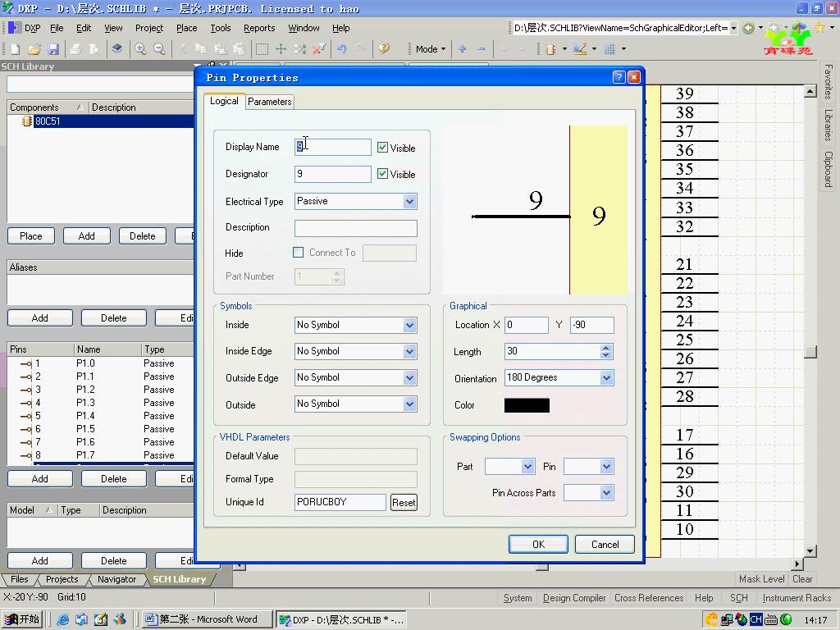
Task: Open the Reports menu
Action: pos(259,28)
